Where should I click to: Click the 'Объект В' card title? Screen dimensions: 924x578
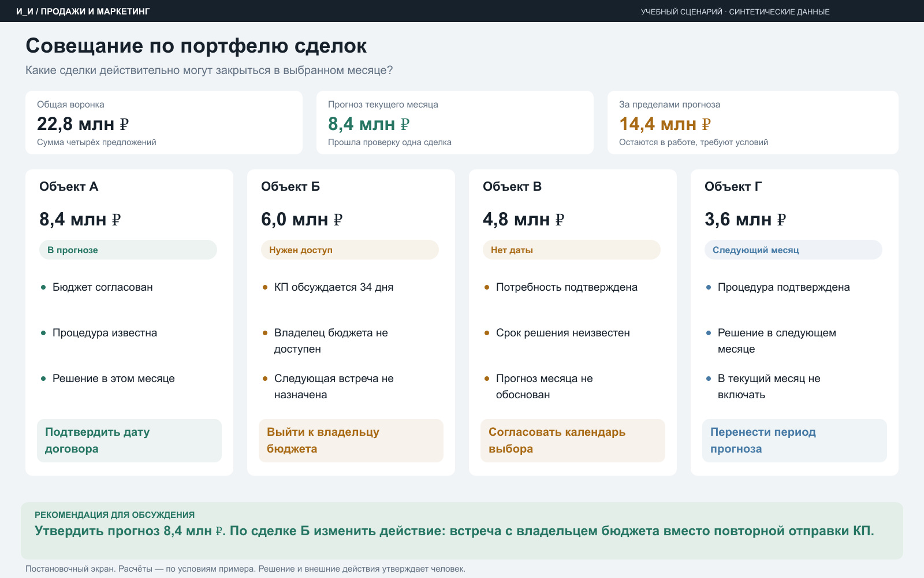512,187
